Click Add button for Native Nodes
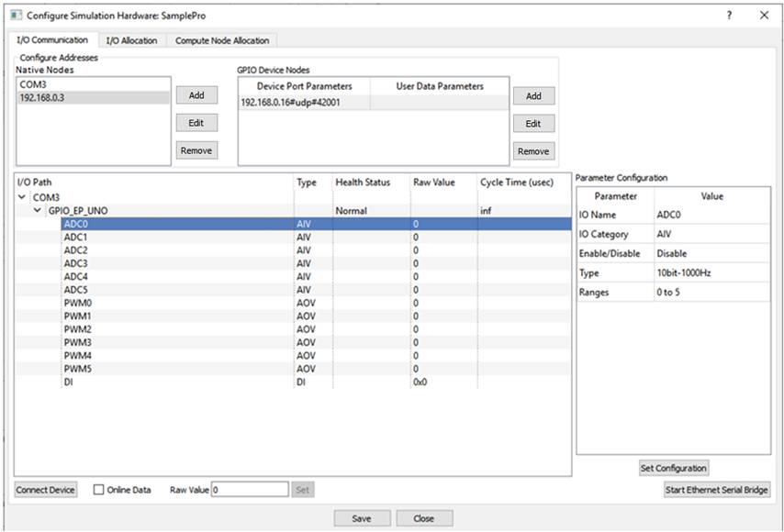Image resolution: width=784 pixels, height=532 pixels. pos(196,95)
